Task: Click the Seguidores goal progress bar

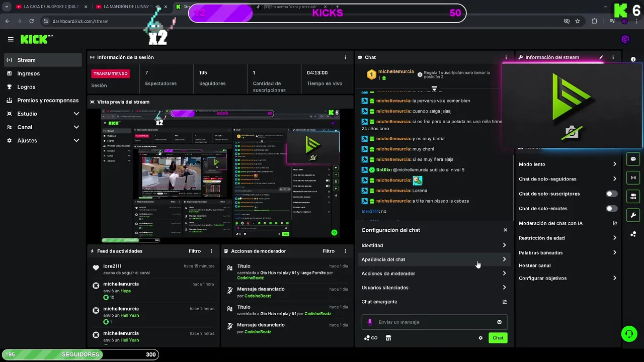Action: (x=80, y=354)
